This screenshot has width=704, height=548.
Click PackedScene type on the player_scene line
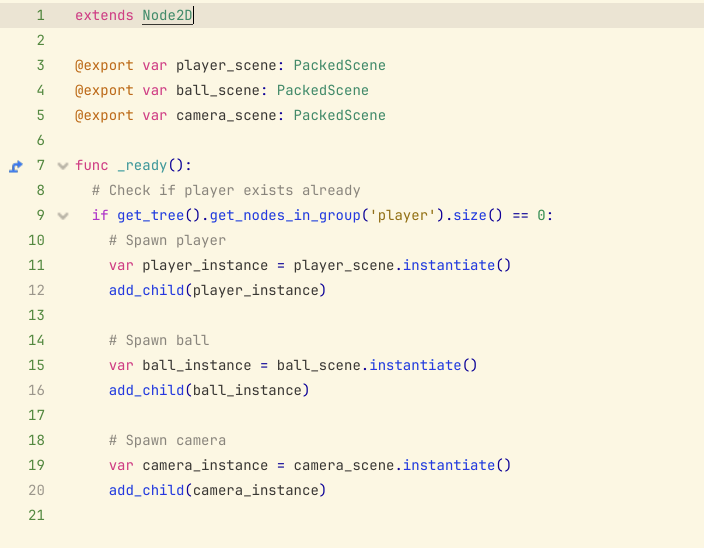[339, 66]
